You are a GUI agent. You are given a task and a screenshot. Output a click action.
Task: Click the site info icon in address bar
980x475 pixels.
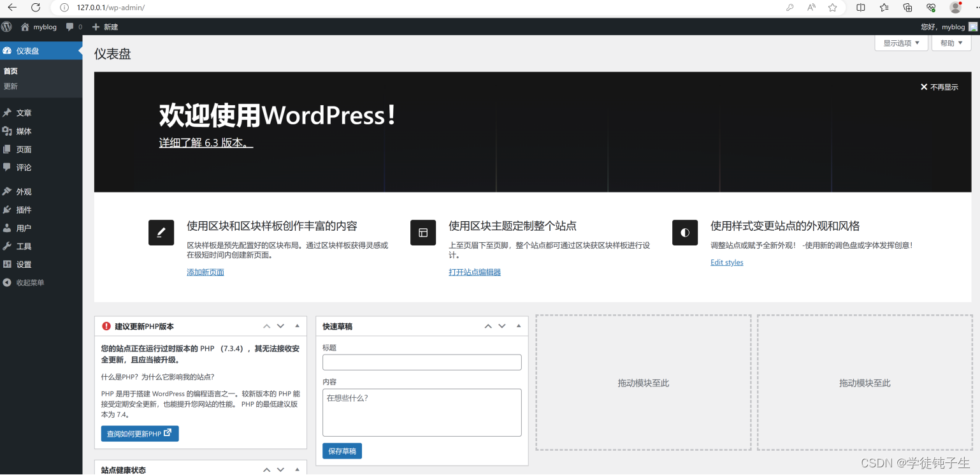[64, 8]
